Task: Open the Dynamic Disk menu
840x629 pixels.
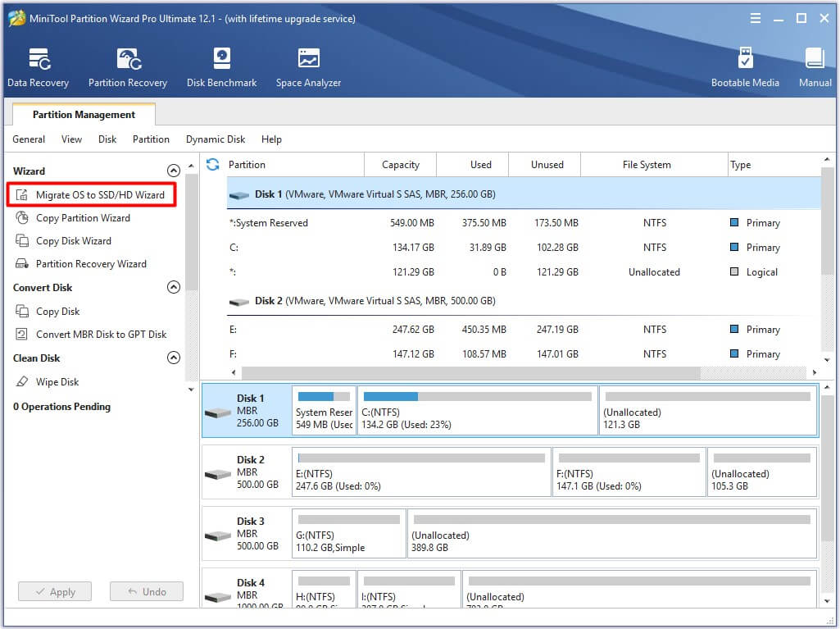Action: click(x=216, y=139)
